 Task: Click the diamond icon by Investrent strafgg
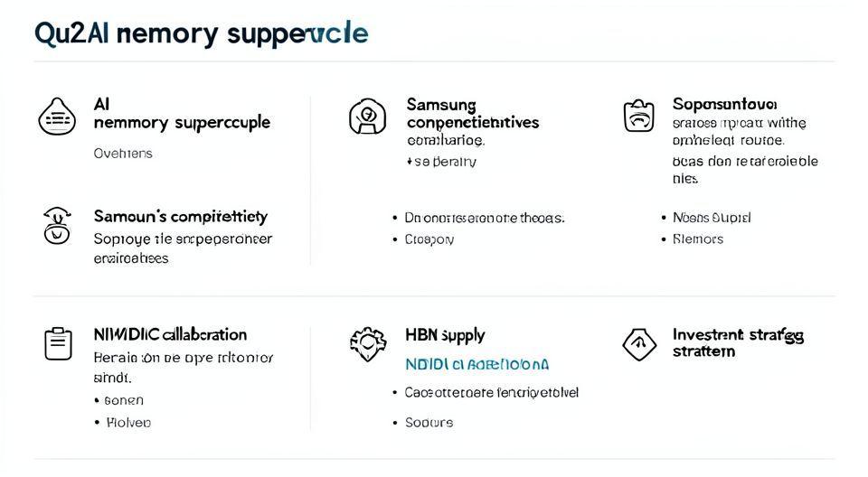(x=639, y=343)
